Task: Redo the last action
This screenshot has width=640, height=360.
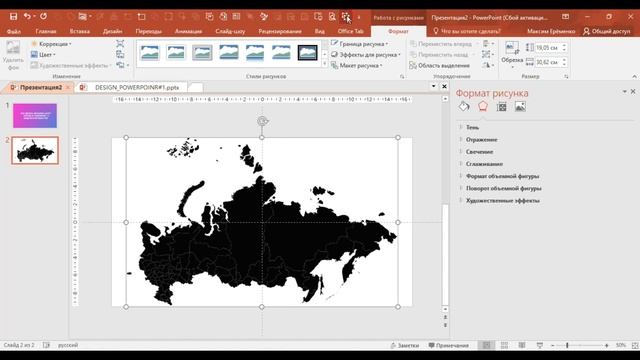Action: pyautogui.click(x=43, y=16)
